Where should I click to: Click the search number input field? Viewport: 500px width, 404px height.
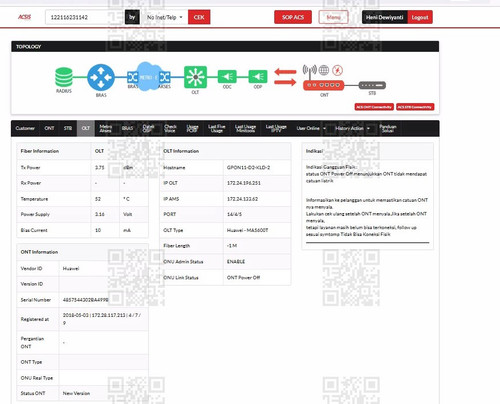click(x=85, y=17)
